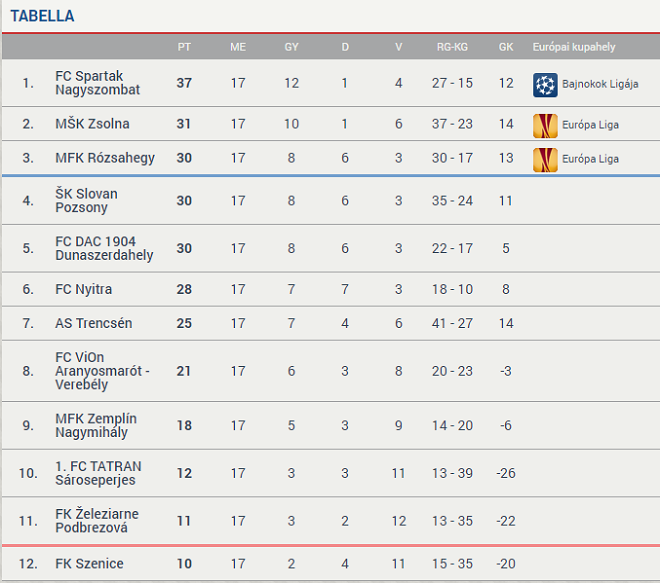
Task: Select AS Trencsén team name
Action: click(93, 323)
